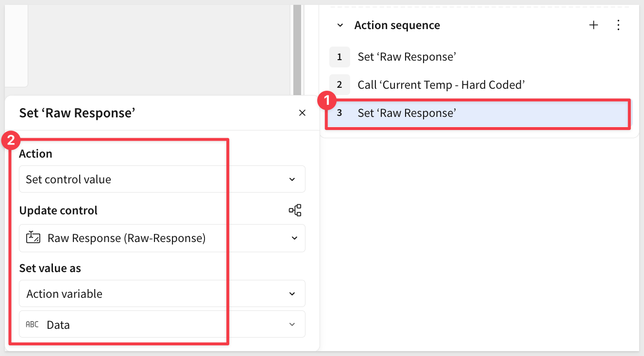Screen dimensions: 644x356
Task: Click the step number 1 badge
Action: tap(339, 57)
